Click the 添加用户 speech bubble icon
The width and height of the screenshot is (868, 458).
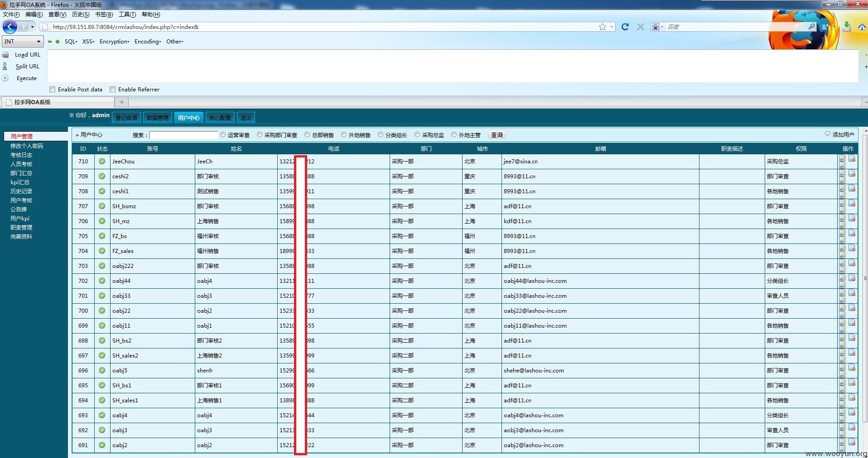[x=828, y=134]
